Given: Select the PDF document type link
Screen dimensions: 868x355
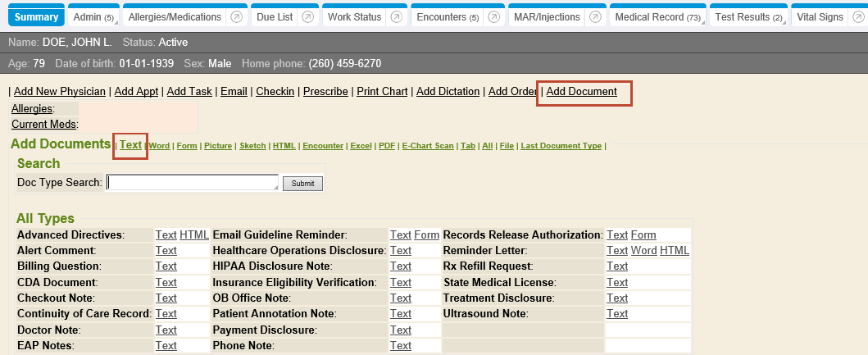Looking at the screenshot, I should [x=385, y=146].
